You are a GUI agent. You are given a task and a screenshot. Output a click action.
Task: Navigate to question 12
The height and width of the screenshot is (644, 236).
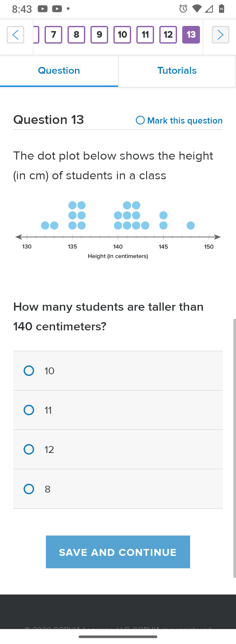(x=168, y=35)
